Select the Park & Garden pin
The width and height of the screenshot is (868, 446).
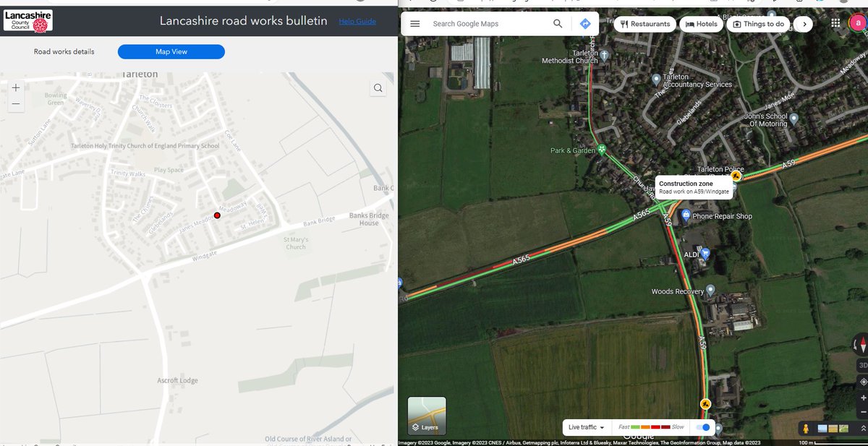601,150
